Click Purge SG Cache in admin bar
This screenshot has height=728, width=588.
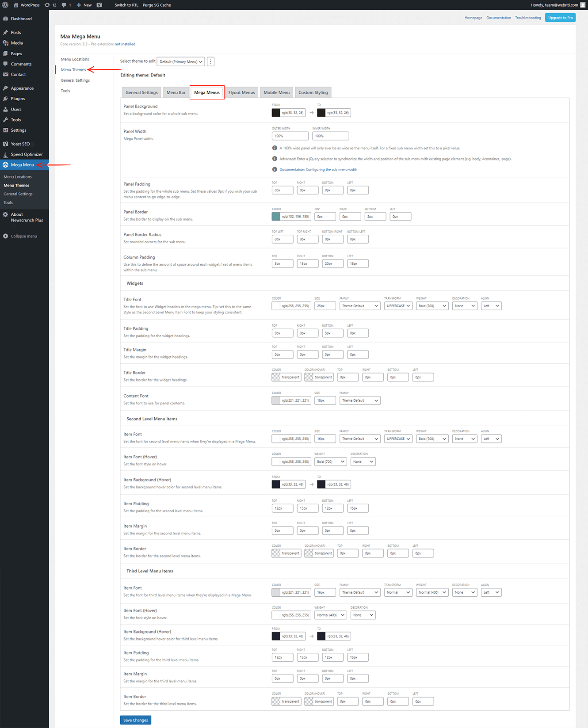pos(157,5)
